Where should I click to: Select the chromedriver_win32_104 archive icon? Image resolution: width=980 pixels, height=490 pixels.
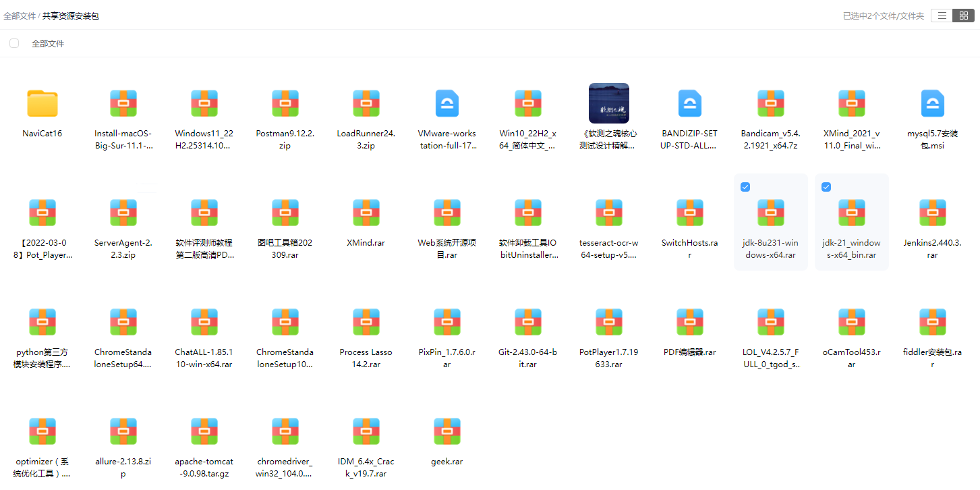(x=285, y=431)
